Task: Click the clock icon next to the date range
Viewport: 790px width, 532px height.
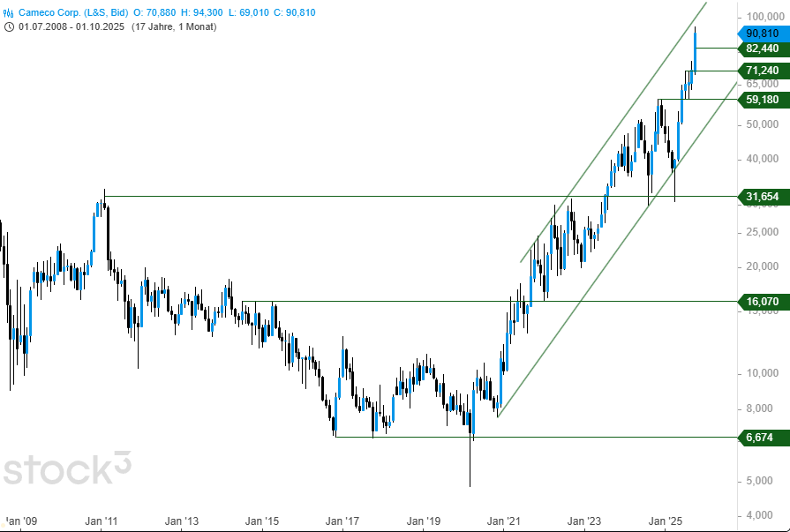Action: 9,26
